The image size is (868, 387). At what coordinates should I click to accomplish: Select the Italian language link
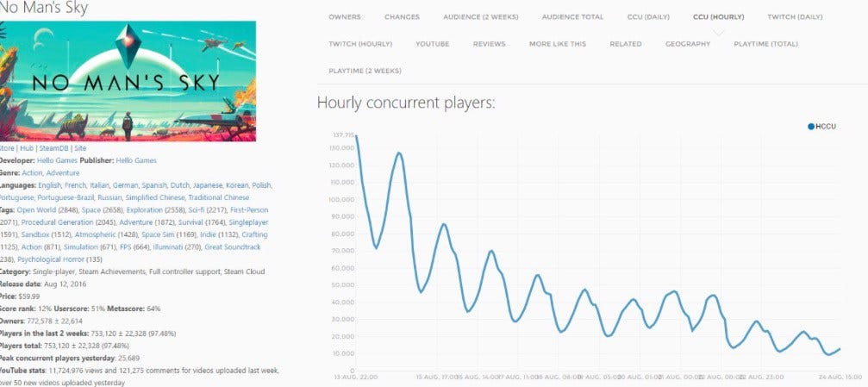coord(100,185)
